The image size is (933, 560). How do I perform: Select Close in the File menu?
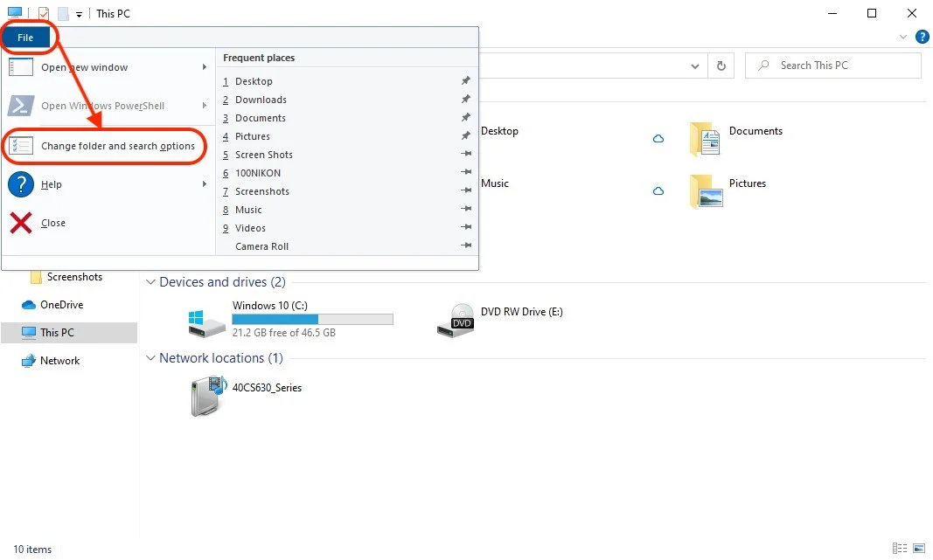click(x=52, y=223)
